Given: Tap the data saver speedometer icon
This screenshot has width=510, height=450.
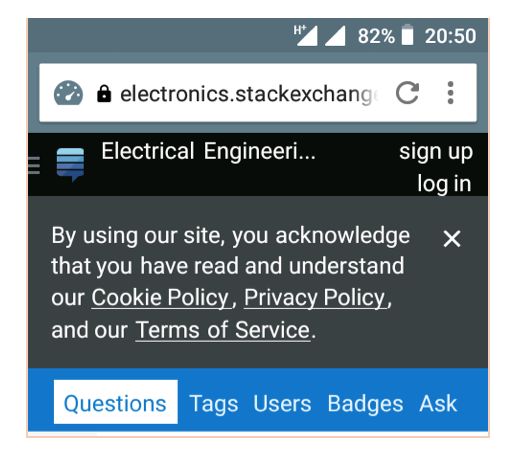Looking at the screenshot, I should coord(68,93).
